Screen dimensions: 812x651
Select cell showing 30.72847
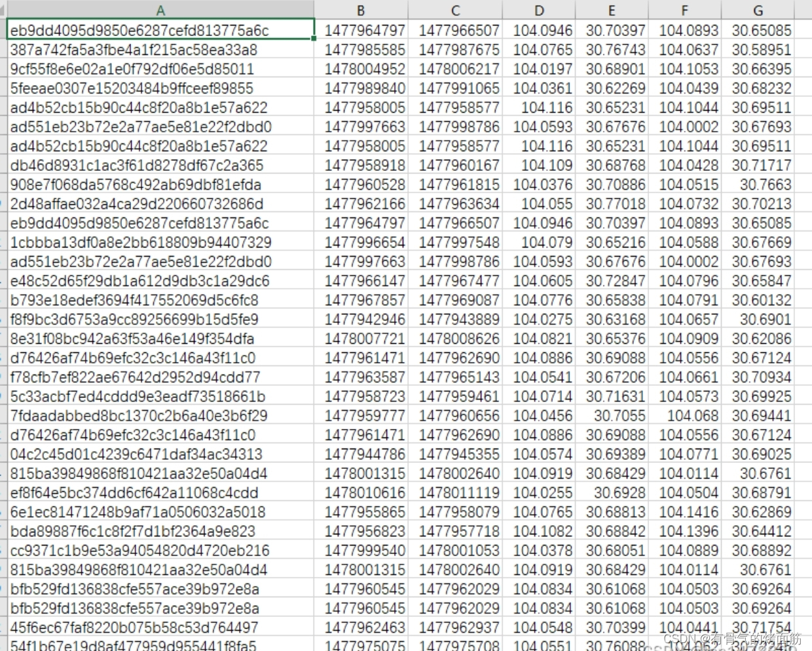tap(612, 281)
